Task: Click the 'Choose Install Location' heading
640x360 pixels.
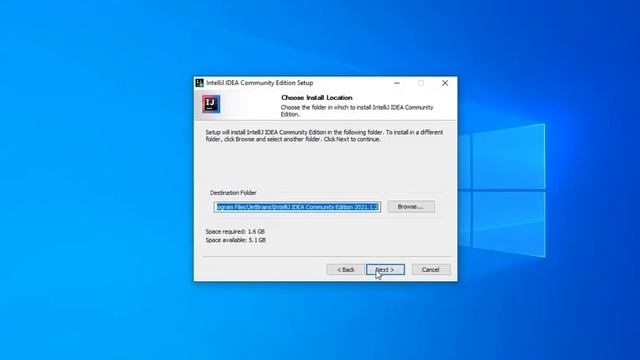Action: point(317,98)
